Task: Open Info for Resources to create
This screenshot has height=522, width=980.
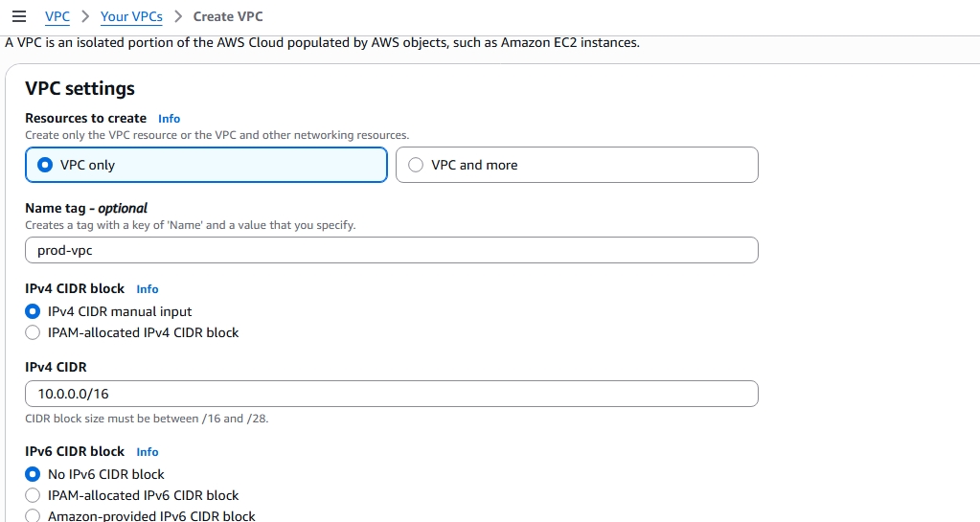Action: click(169, 119)
